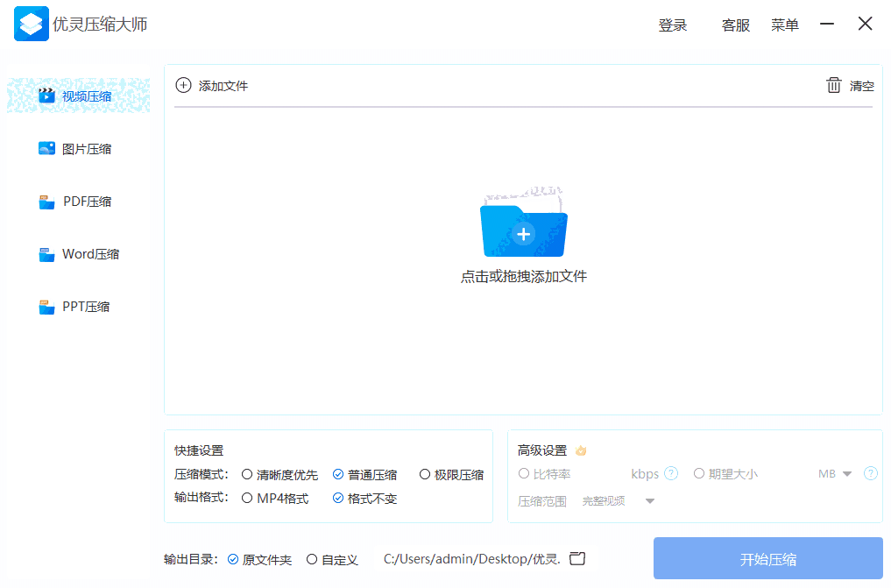Click the 优灵压缩大师 app logo
Image resolution: width=891 pixels, height=588 pixels.
[x=32, y=24]
